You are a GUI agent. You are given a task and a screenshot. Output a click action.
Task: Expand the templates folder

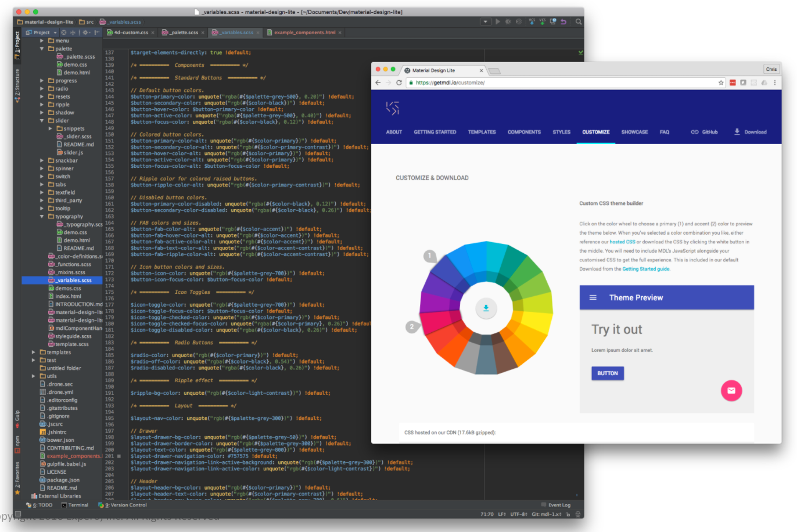pos(34,353)
